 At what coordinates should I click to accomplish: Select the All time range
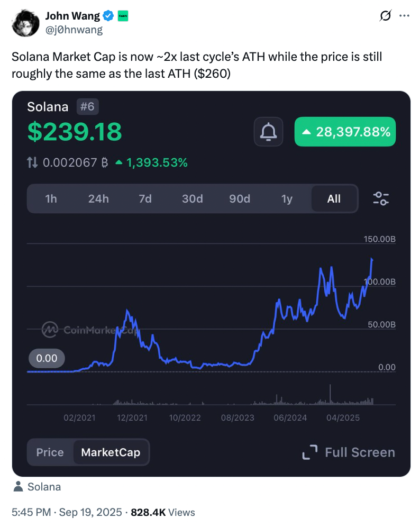tap(334, 198)
